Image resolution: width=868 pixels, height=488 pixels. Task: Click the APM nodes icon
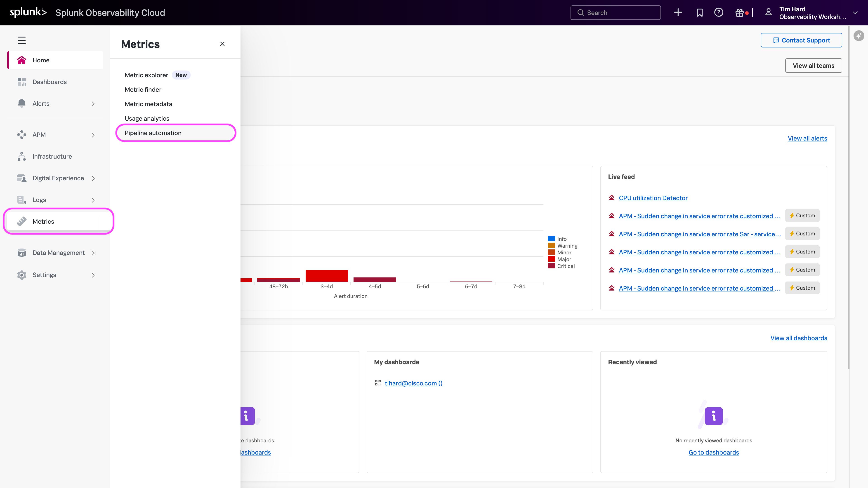tap(21, 135)
